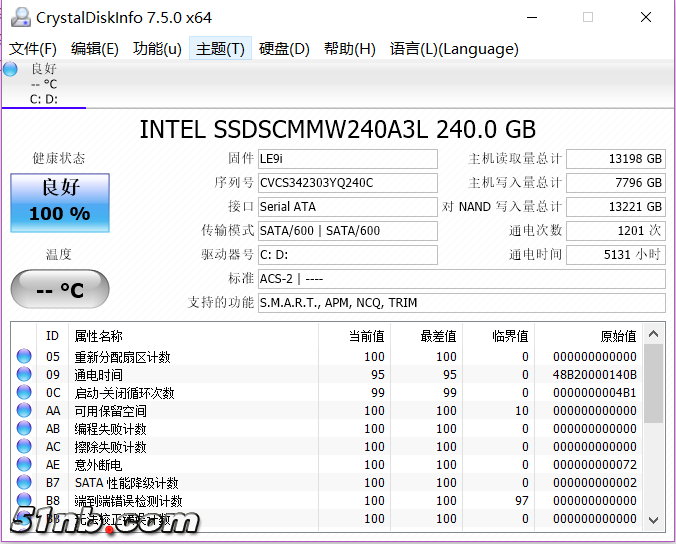The width and height of the screenshot is (676, 544).
Task: Open the 主题(T) theme menu
Action: coord(220,49)
